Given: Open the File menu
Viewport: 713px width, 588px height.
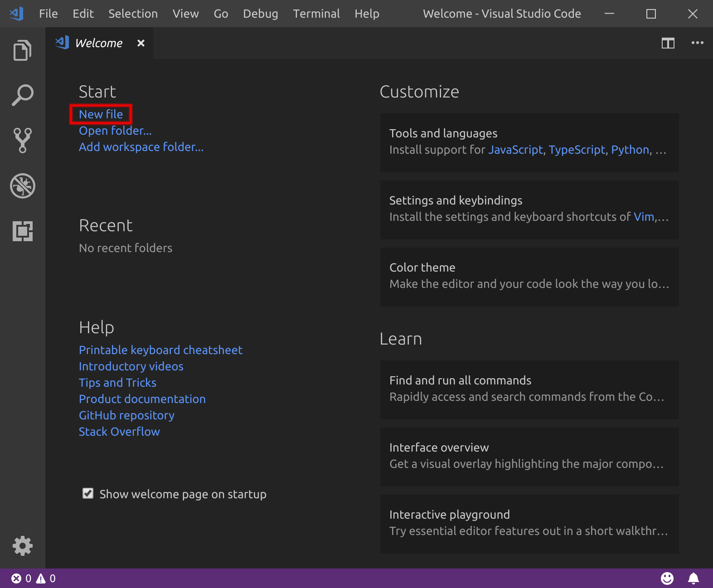Looking at the screenshot, I should coord(49,14).
